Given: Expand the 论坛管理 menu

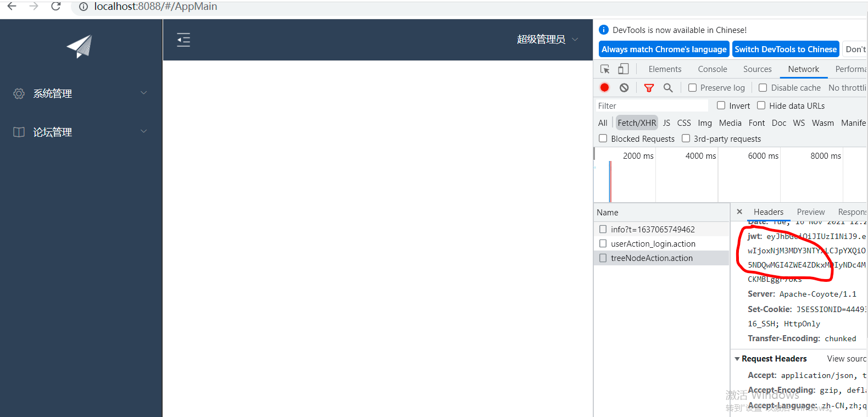Looking at the screenshot, I should point(81,132).
